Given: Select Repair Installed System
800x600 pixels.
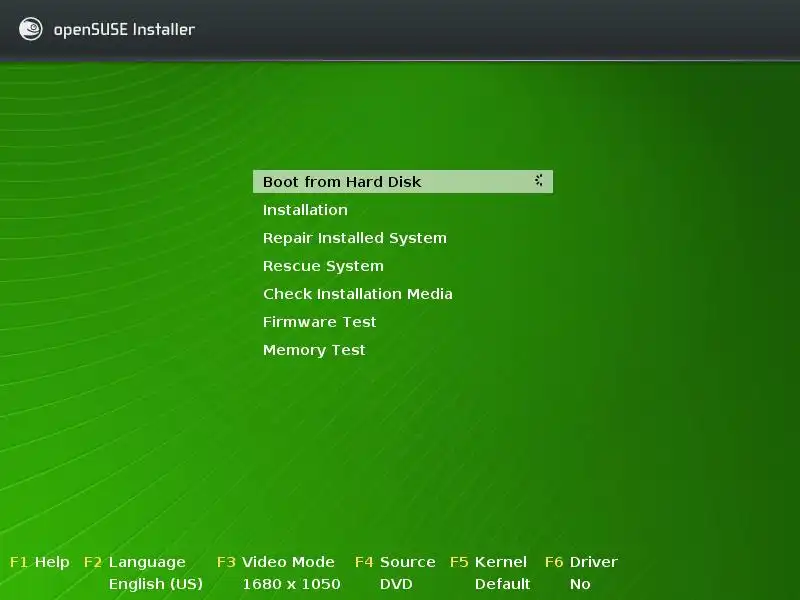Looking at the screenshot, I should tap(355, 238).
